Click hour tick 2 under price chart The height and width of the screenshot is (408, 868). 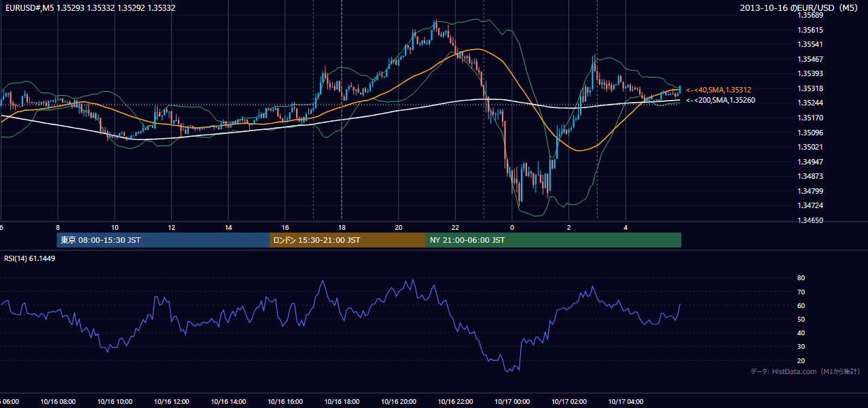point(569,227)
